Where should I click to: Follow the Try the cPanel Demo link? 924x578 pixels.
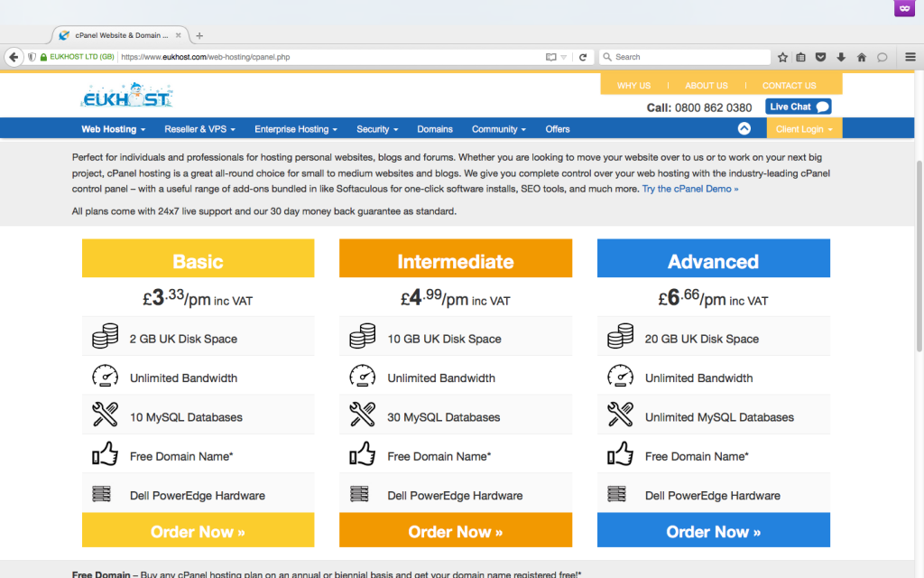(690, 189)
